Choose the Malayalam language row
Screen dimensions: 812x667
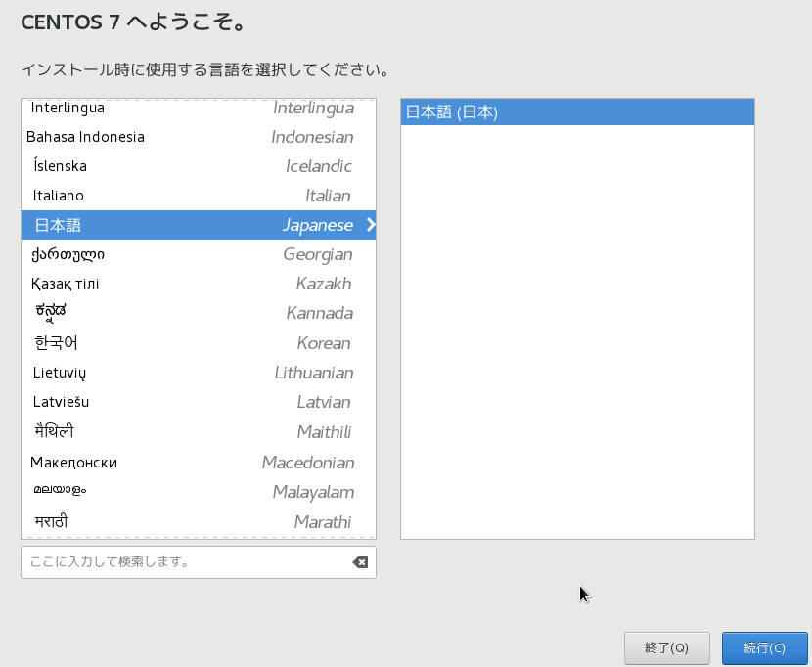[199, 491]
